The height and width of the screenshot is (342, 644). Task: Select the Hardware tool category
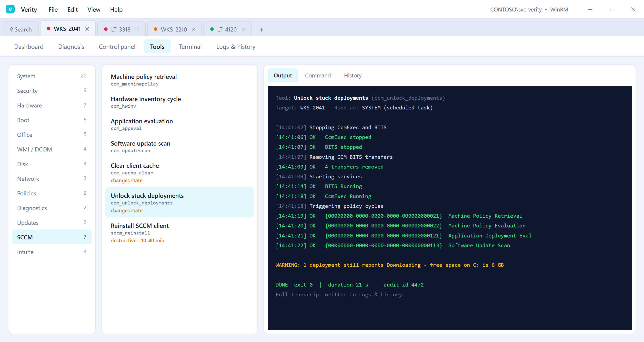52,105
